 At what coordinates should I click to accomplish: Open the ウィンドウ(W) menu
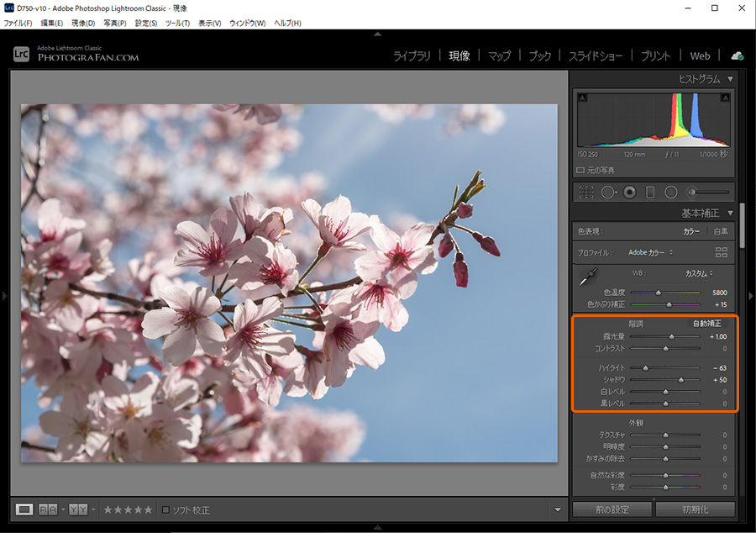pyautogui.click(x=247, y=23)
